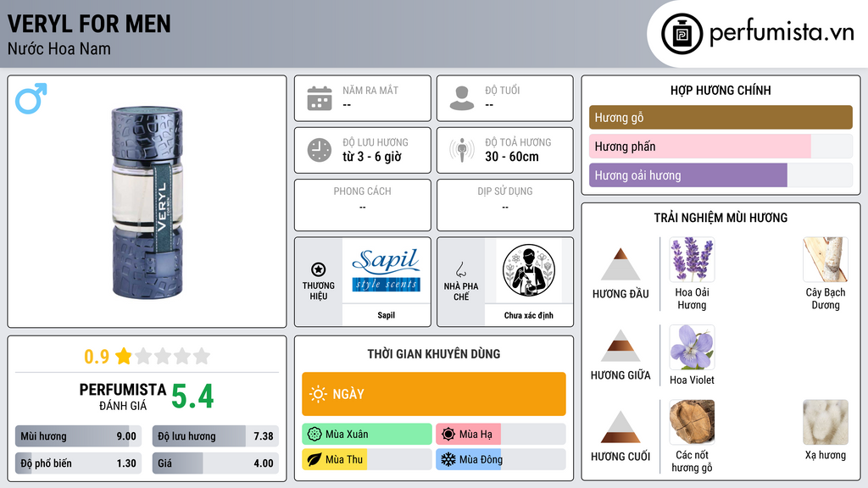The image size is (868, 488).
Task: Click the person icon beside Độ tuổi
Action: click(462, 98)
